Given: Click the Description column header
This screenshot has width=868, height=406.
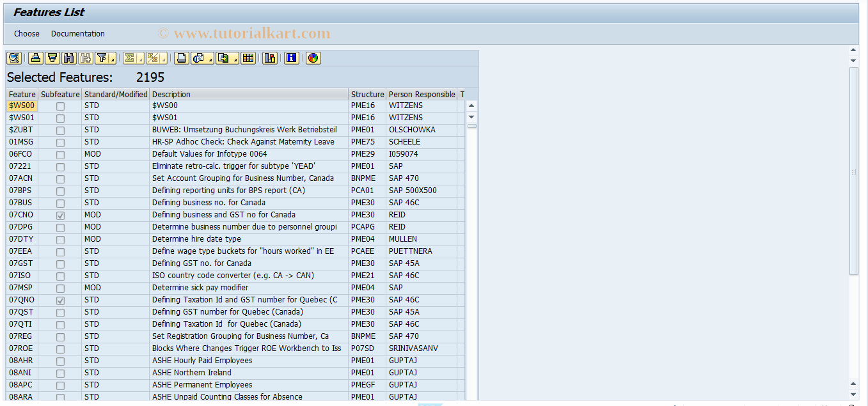Looking at the screenshot, I should click(249, 94).
